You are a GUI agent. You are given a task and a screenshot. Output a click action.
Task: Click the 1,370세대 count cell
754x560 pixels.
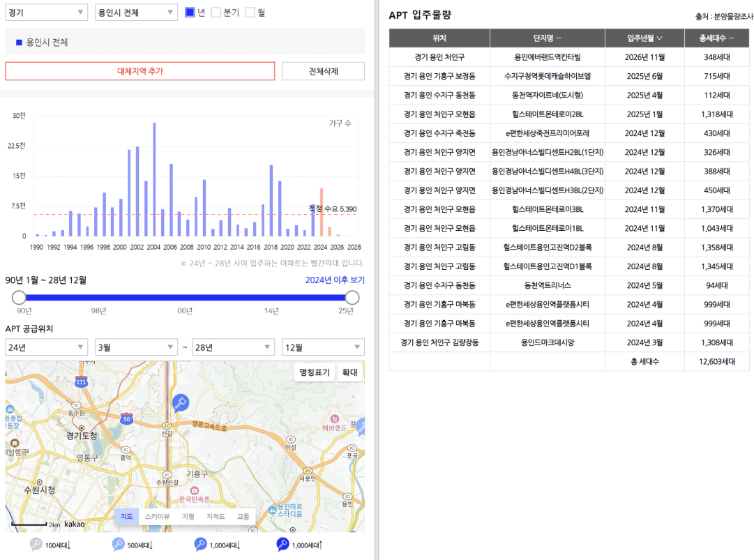(716, 209)
